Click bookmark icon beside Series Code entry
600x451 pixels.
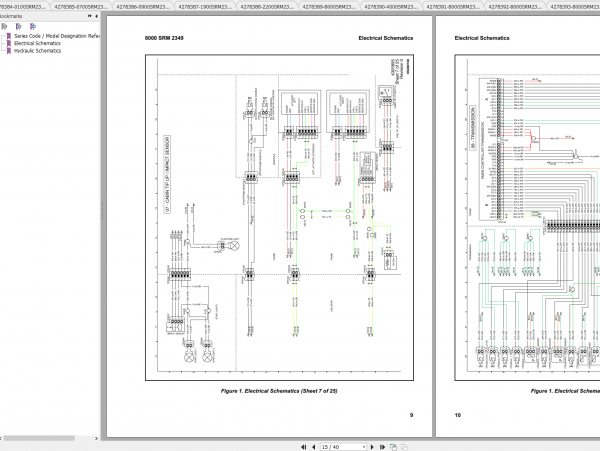click(x=9, y=36)
